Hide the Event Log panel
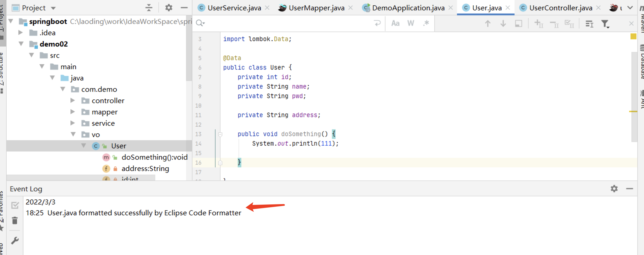644x255 pixels. pyautogui.click(x=629, y=189)
